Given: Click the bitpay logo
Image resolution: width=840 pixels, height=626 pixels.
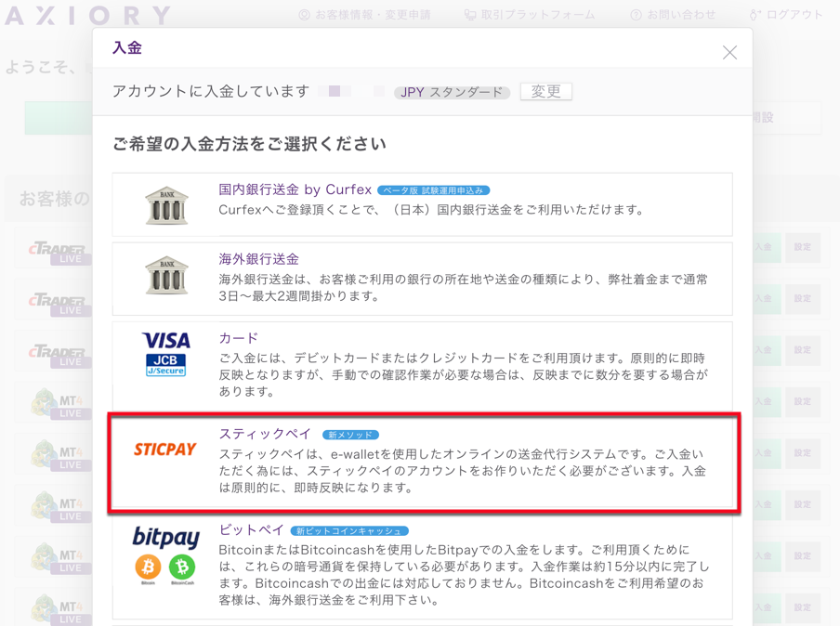Looking at the screenshot, I should [x=166, y=537].
